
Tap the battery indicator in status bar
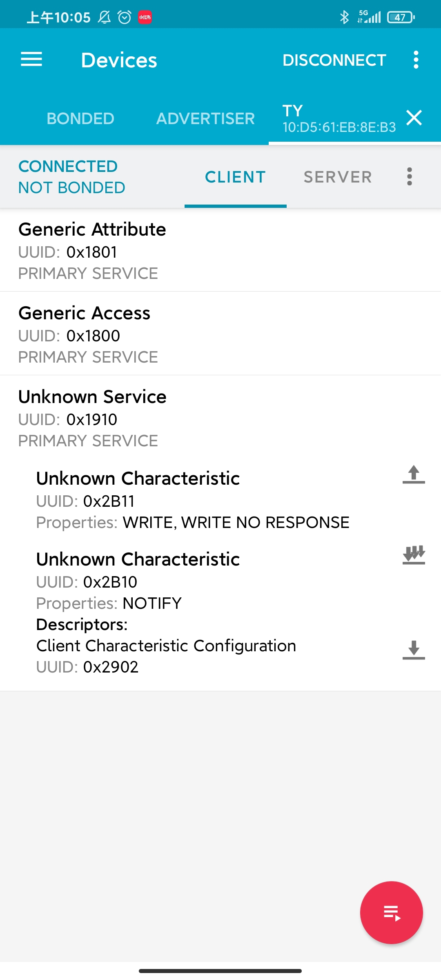401,17
